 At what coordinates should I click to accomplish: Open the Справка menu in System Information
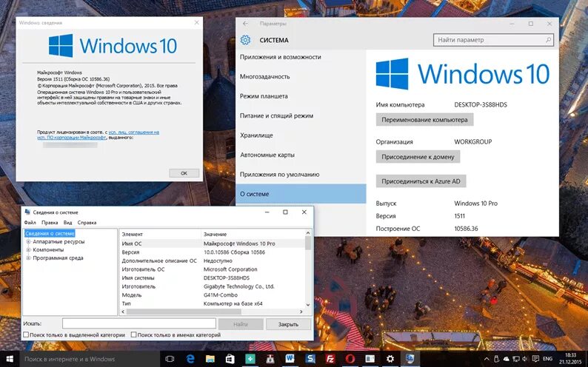pos(87,223)
